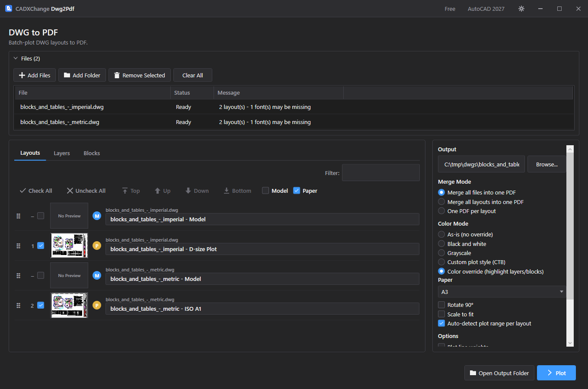
Task: Enable Scale to fit option
Action: 441,314
